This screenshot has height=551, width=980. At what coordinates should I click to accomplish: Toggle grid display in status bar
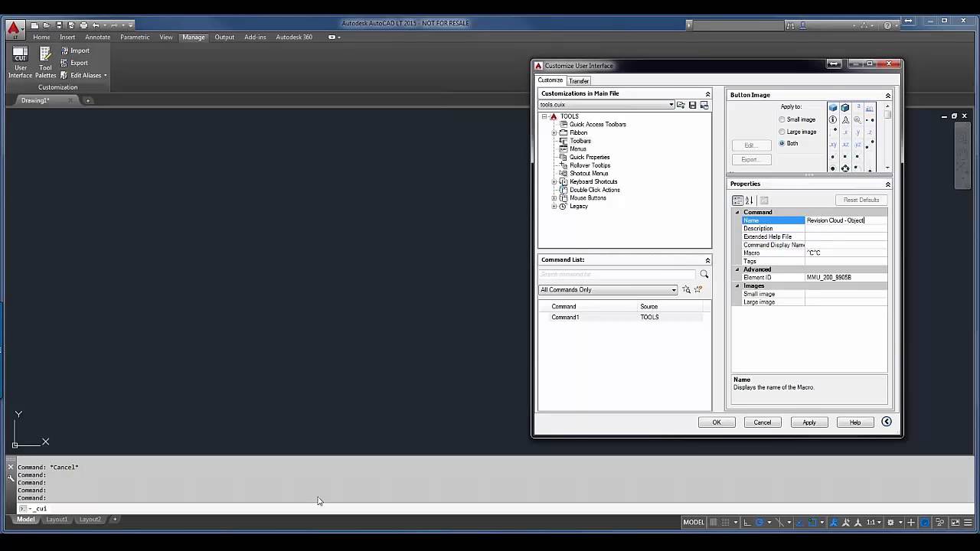714,522
